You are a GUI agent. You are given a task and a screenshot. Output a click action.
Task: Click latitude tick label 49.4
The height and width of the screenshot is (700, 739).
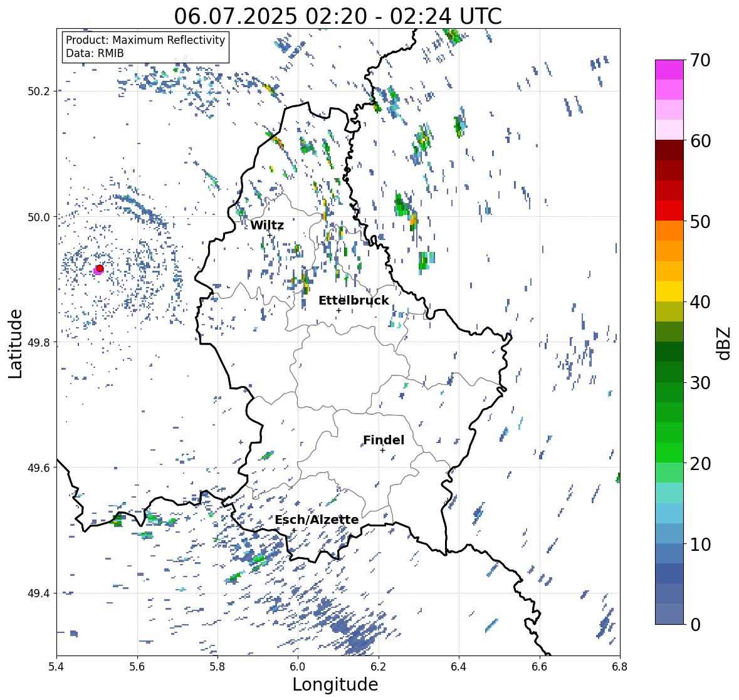coord(39,593)
